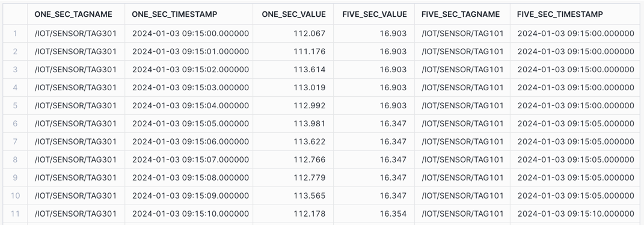The image size is (644, 225).
Task: Click one-sec timestamp 2024-01-03 09:15:01.000000
Action: coord(189,51)
